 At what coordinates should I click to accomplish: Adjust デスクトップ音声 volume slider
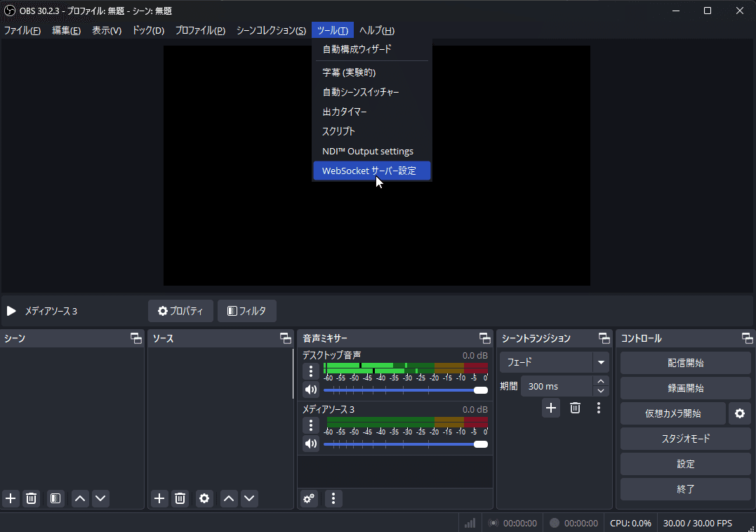coord(406,390)
